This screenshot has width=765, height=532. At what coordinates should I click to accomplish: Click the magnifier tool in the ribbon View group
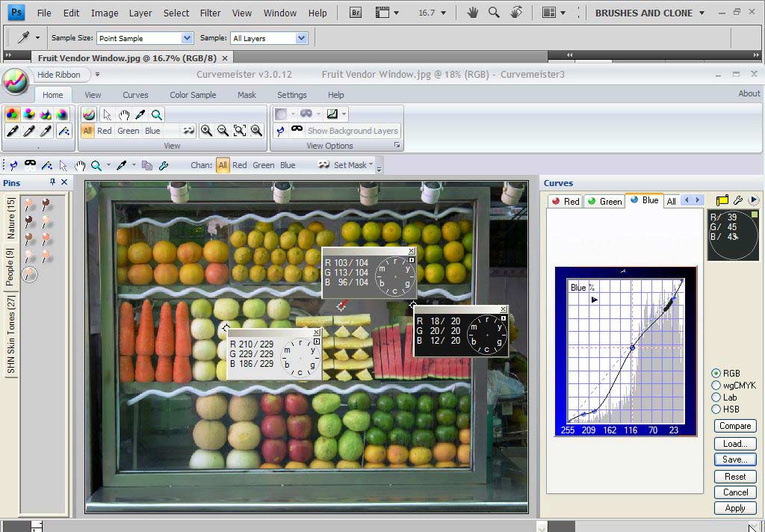(x=157, y=115)
